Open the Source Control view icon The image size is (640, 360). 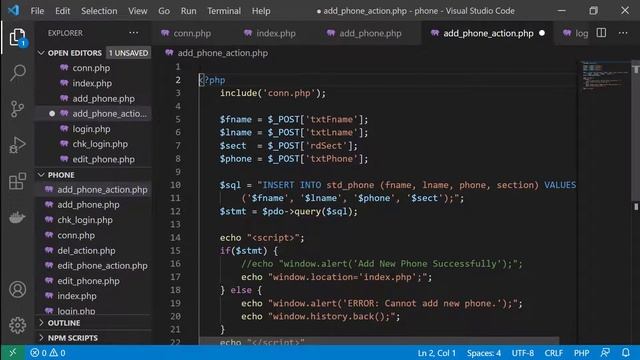17,109
